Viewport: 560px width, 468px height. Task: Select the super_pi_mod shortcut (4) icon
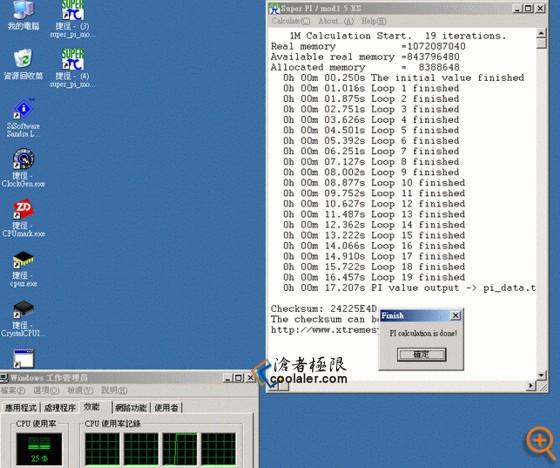pyautogui.click(x=72, y=68)
